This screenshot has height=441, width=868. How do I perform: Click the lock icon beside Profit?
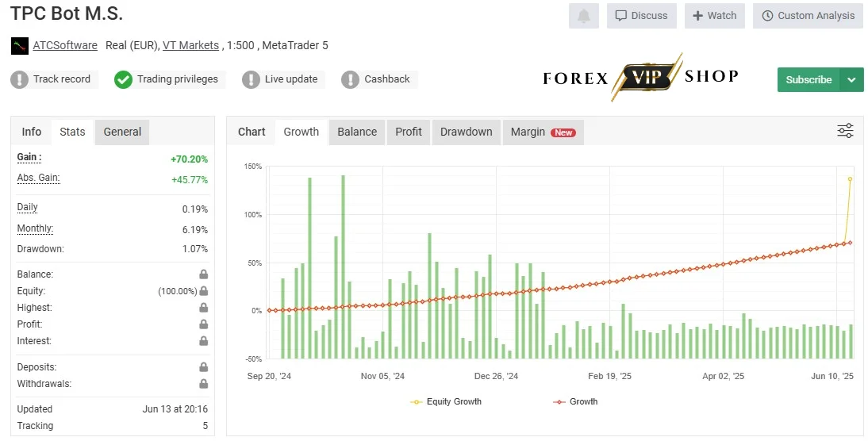pyautogui.click(x=204, y=324)
